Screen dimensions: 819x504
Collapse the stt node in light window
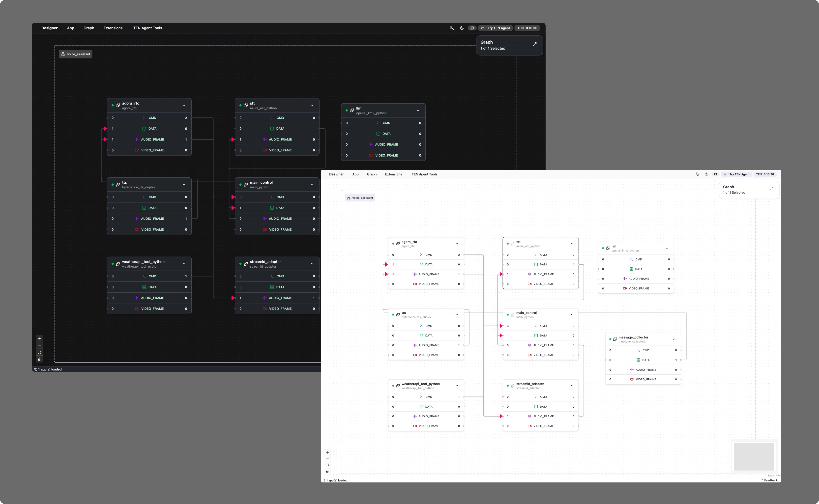[572, 244]
